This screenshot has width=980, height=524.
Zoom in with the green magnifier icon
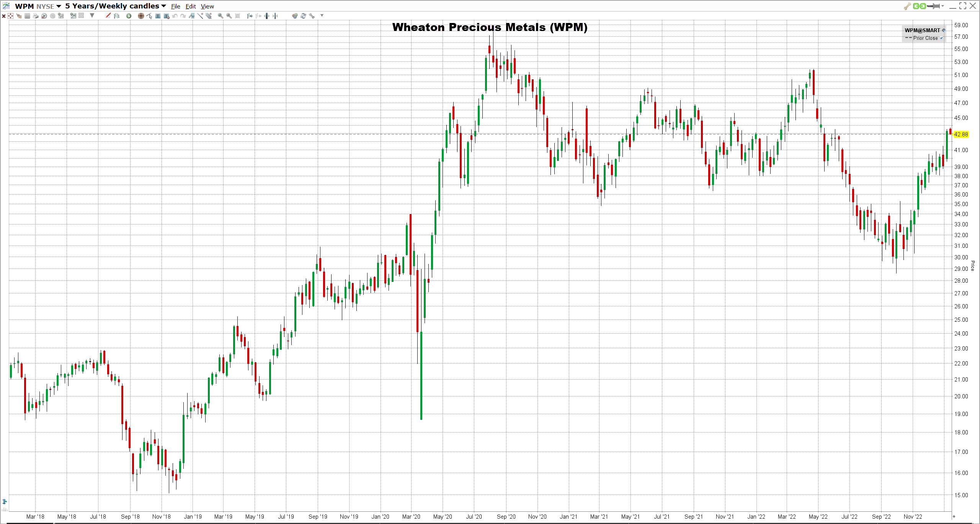220,16
